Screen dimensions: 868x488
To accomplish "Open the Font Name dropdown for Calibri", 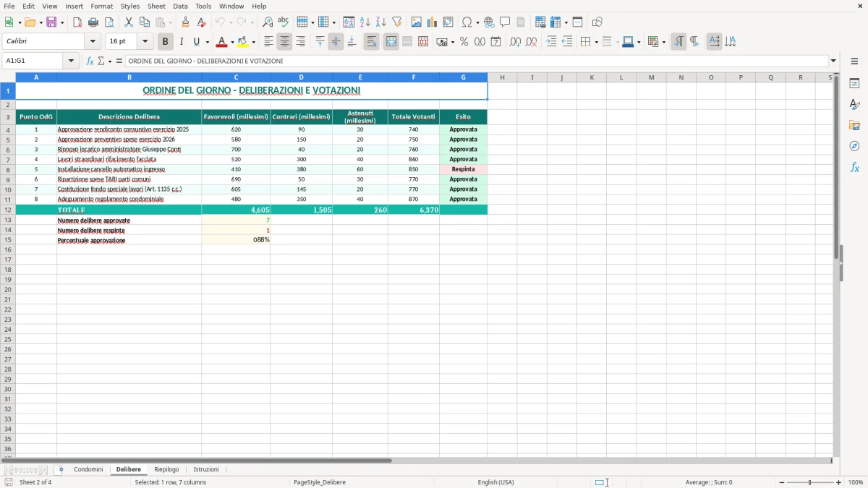I will coord(93,42).
